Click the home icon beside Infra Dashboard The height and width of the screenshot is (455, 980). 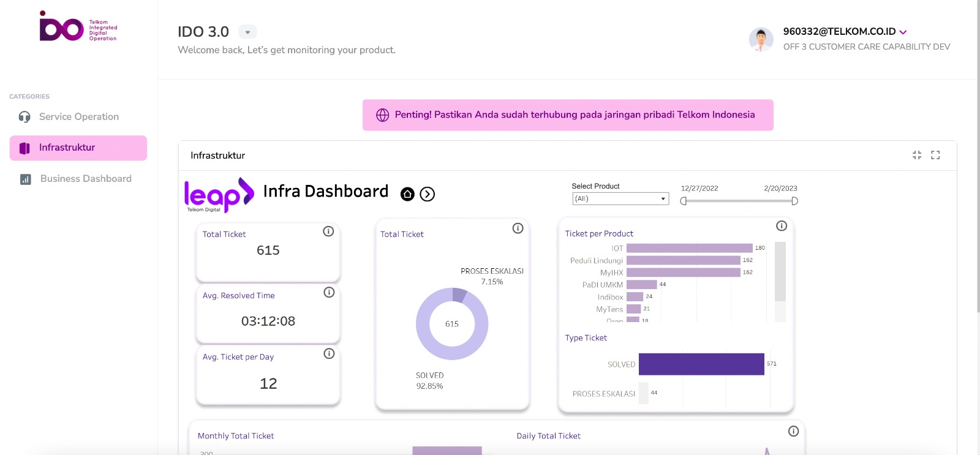pos(407,194)
